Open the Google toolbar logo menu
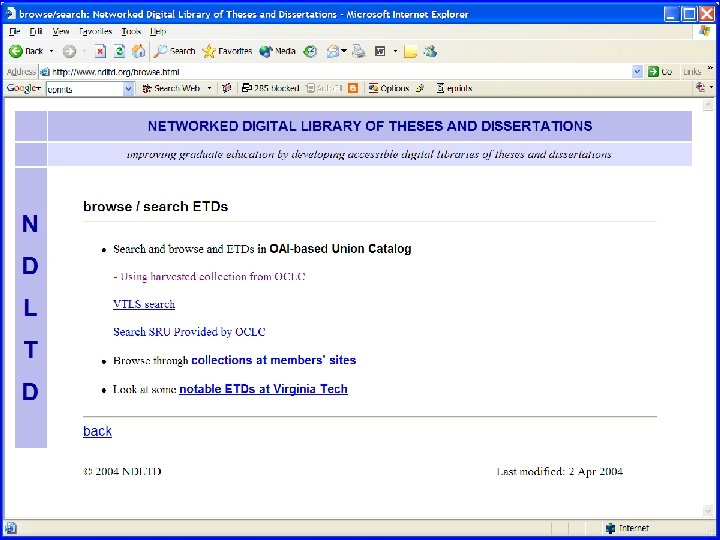The height and width of the screenshot is (540, 720). pyautogui.click(x=24, y=88)
